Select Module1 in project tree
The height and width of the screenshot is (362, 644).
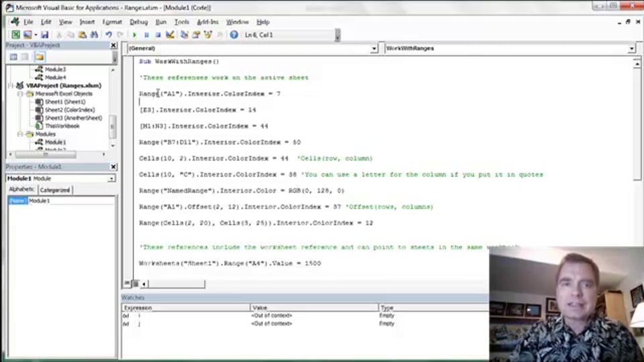(55, 142)
